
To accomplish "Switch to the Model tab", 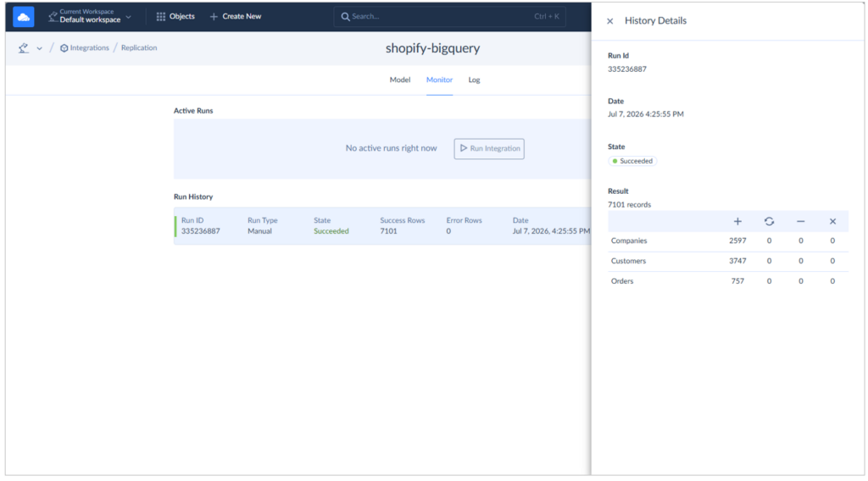I will [400, 80].
